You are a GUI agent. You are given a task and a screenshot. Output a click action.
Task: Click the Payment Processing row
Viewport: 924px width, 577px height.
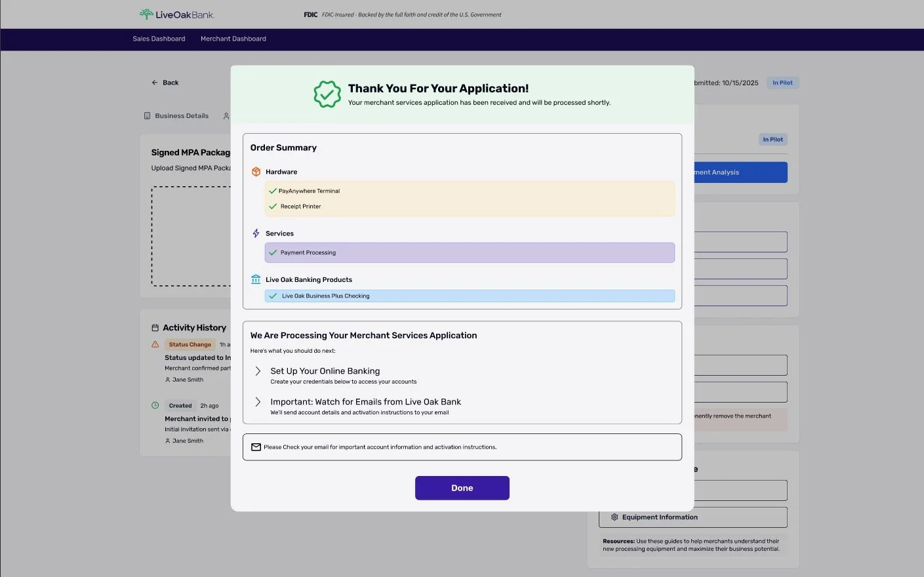click(x=470, y=252)
